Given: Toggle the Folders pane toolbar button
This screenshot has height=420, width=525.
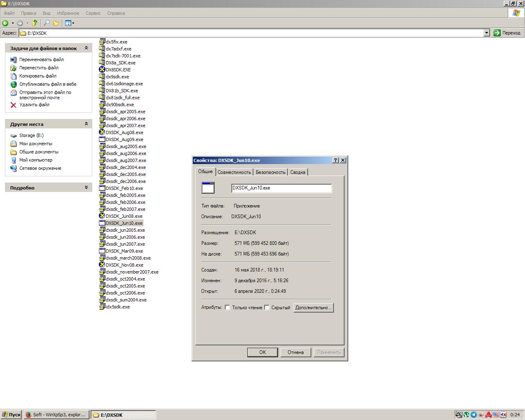Looking at the screenshot, I should point(56,23).
